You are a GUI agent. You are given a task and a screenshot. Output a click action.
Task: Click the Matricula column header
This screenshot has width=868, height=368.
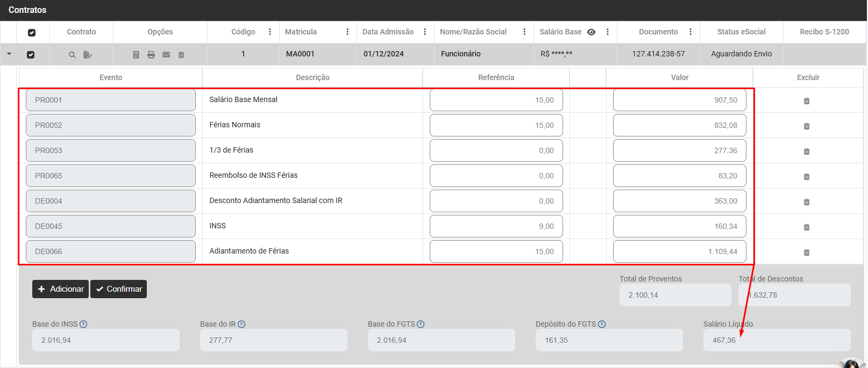[x=301, y=32]
